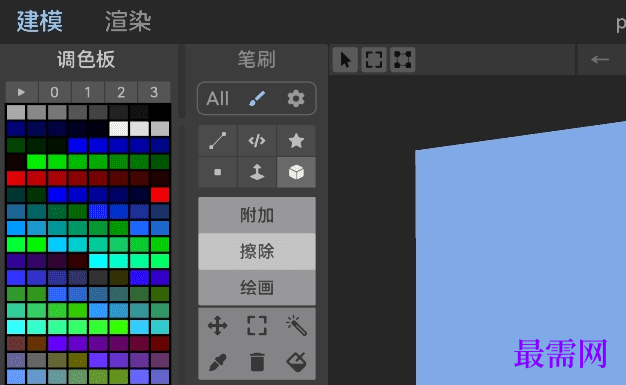Click the 笔刷 brush panel title
The image size is (626, 385).
click(257, 60)
